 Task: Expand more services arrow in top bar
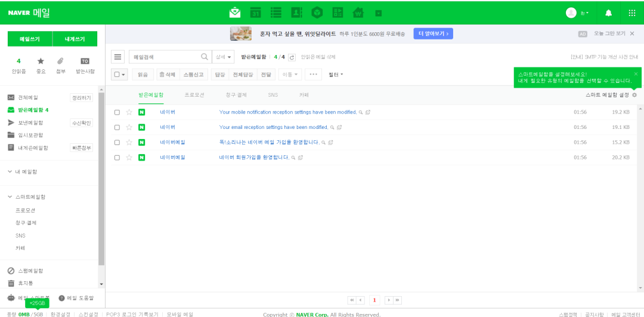click(x=379, y=13)
